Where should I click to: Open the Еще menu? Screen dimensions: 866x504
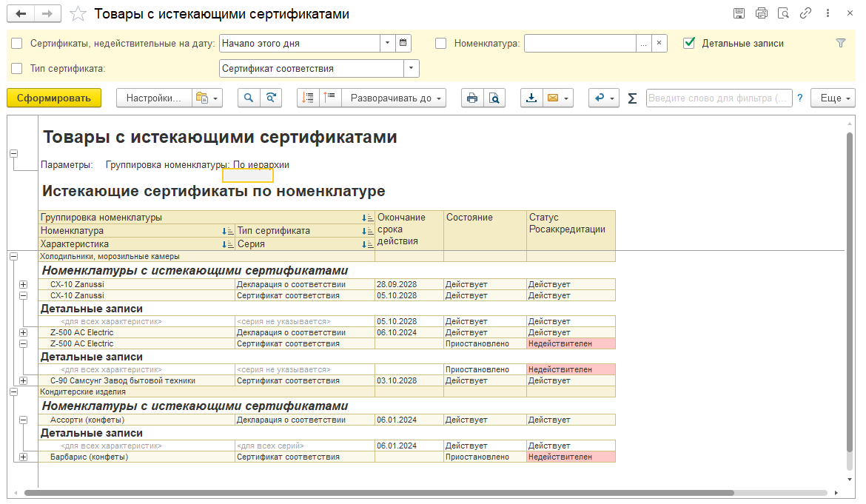[833, 98]
